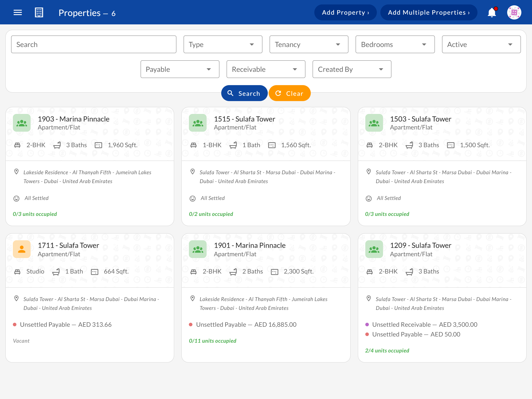
Task: Click single-tenant icon on 1711 - Sulafa Tower
Action: pyautogui.click(x=22, y=249)
